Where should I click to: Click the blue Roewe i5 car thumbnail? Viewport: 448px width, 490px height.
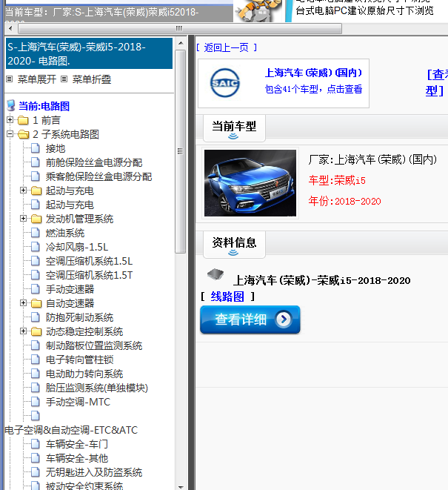(x=250, y=183)
